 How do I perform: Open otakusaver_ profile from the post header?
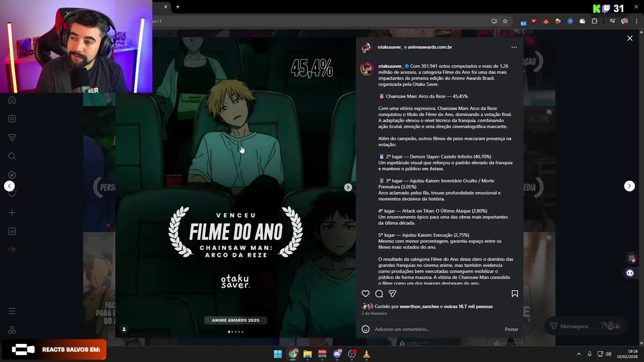pos(390,47)
